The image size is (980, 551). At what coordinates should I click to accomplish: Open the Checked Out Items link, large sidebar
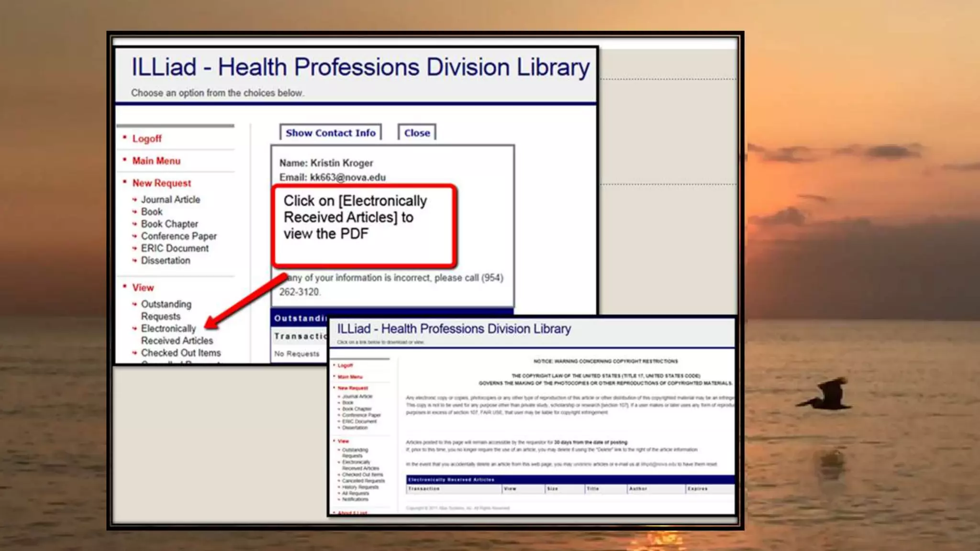(180, 353)
